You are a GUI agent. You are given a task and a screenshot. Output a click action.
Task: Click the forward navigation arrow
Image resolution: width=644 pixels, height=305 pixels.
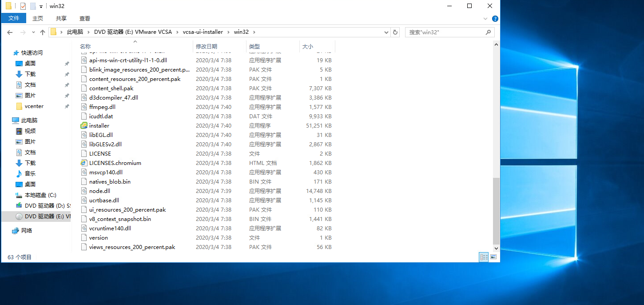(x=23, y=32)
